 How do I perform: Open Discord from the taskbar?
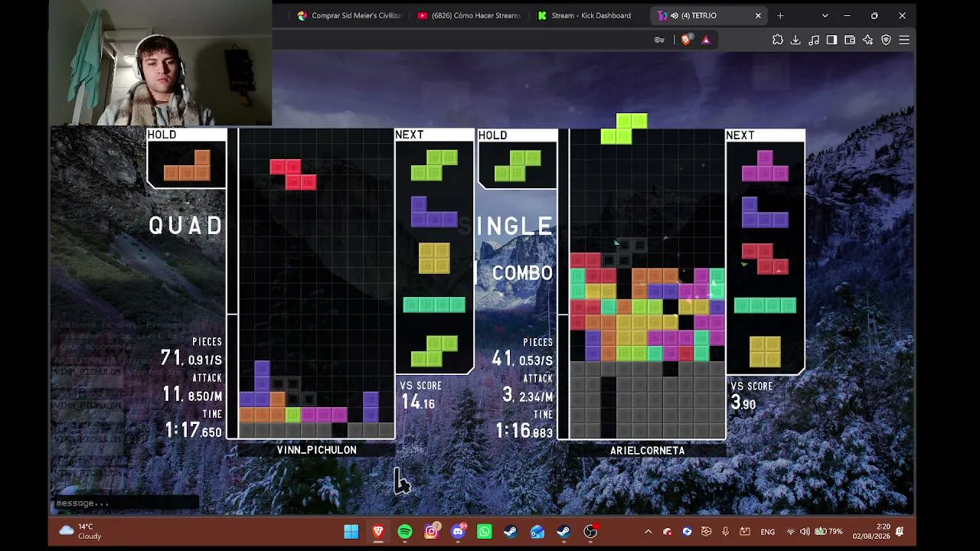458,531
